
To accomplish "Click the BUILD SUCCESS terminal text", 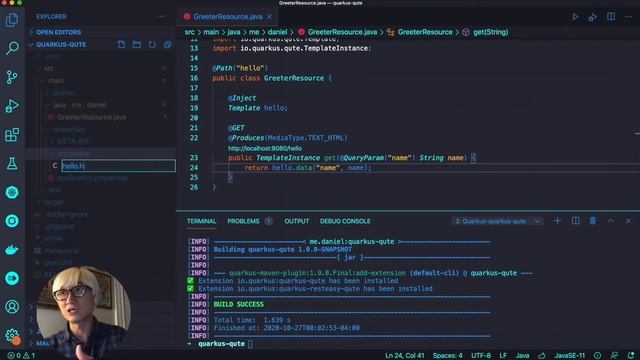I will 238,304.
